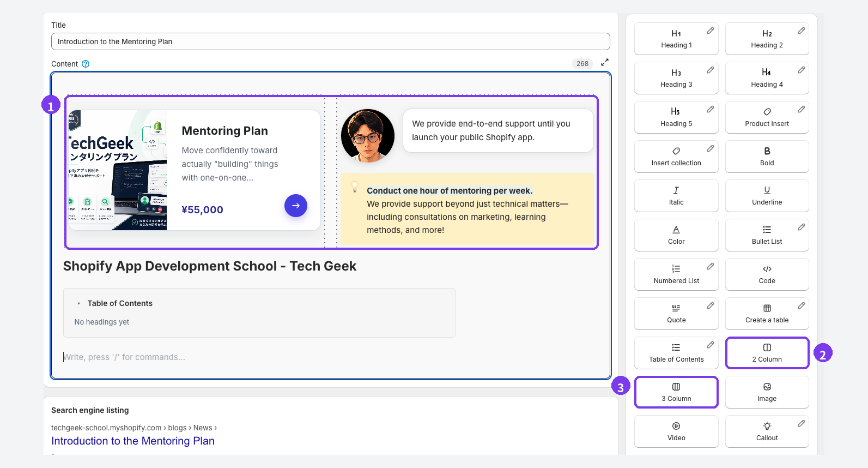The height and width of the screenshot is (468, 868).
Task: Edit the Heading 1 style pencil icon
Action: coord(711,31)
